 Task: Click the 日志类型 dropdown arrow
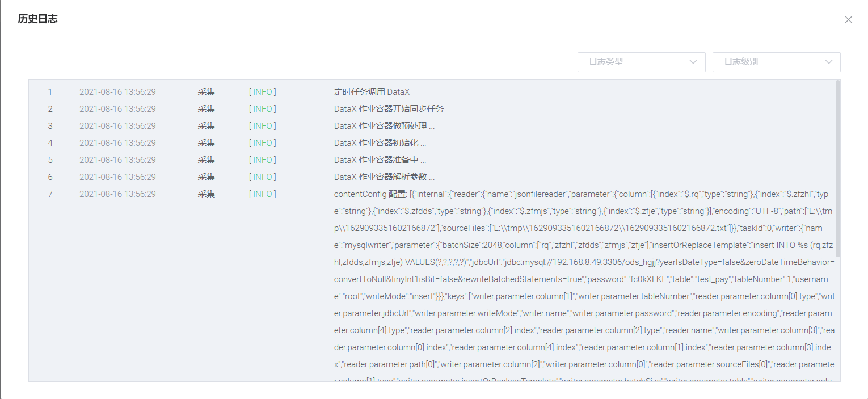point(693,62)
